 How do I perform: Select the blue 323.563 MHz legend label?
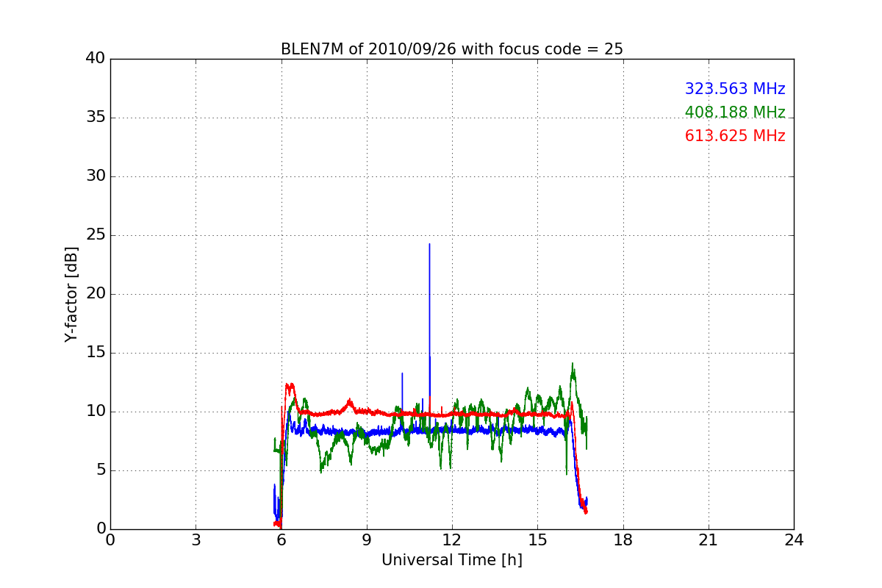pos(735,89)
